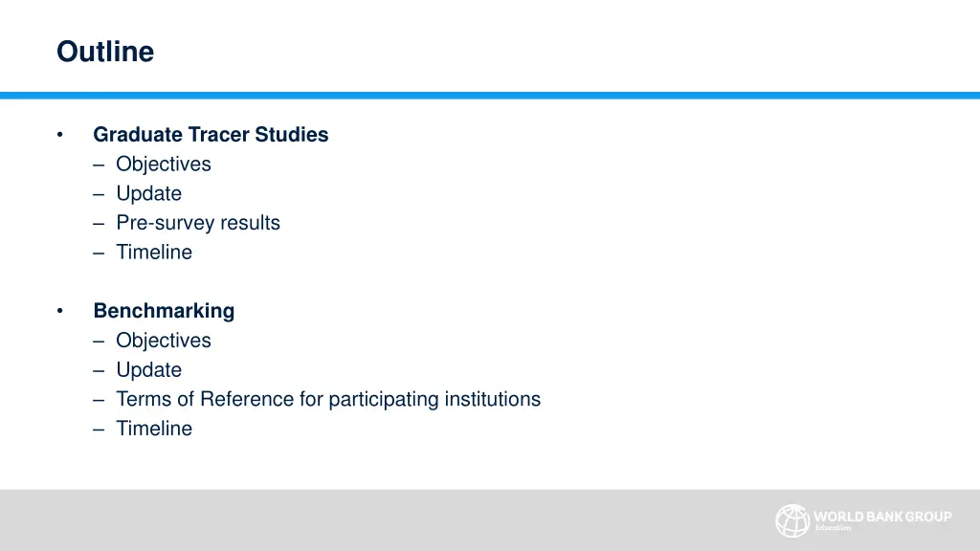Click Update under Graduate Tracer Studies
Image resolution: width=980 pixels, height=551 pixels.
148,193
